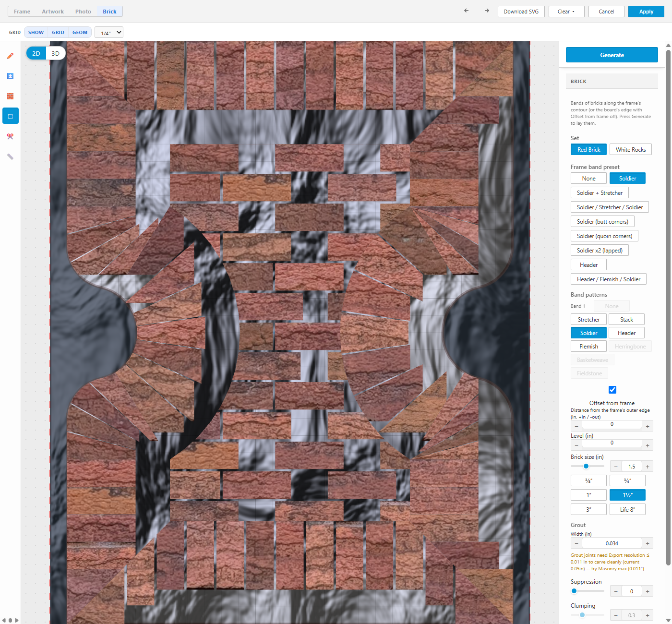Select the White Rocks set

point(631,150)
